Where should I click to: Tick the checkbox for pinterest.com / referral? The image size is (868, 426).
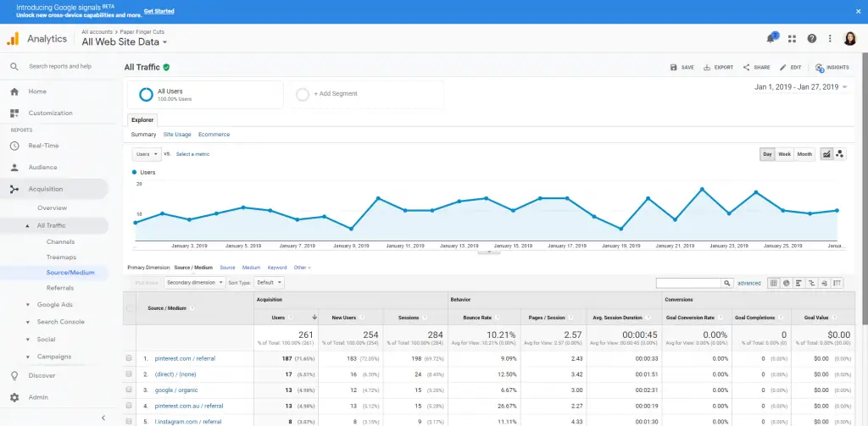[x=130, y=358]
